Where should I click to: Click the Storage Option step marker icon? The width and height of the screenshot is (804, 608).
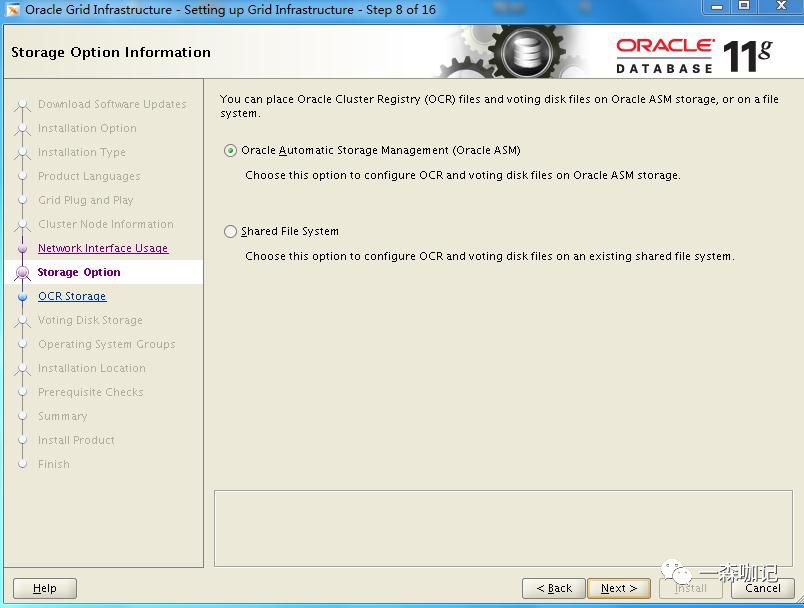(23, 273)
